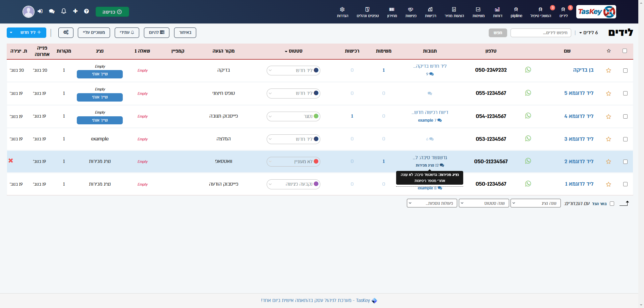Click the green כניסה button
Image resolution: width=644 pixels, height=308 pixels.
(x=112, y=12)
